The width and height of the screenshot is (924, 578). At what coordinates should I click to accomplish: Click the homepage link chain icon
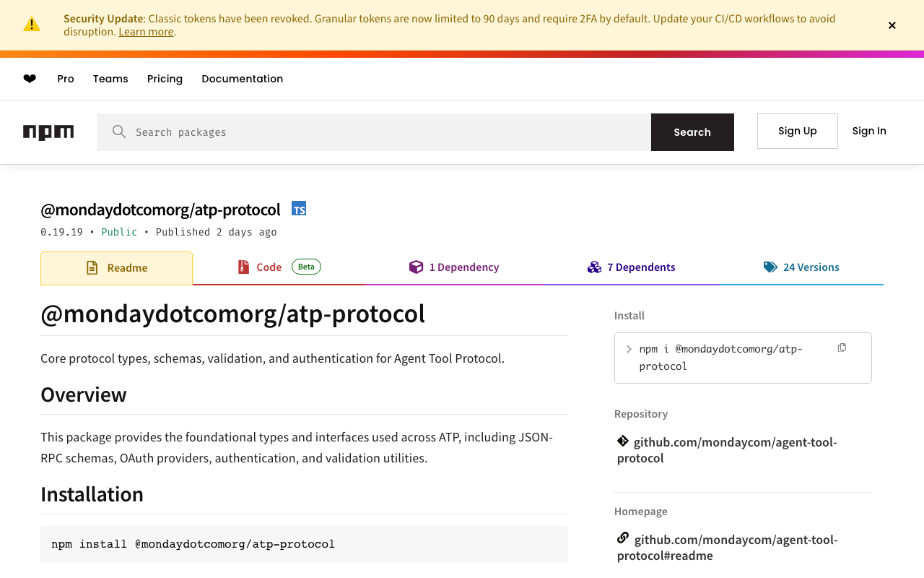click(623, 538)
